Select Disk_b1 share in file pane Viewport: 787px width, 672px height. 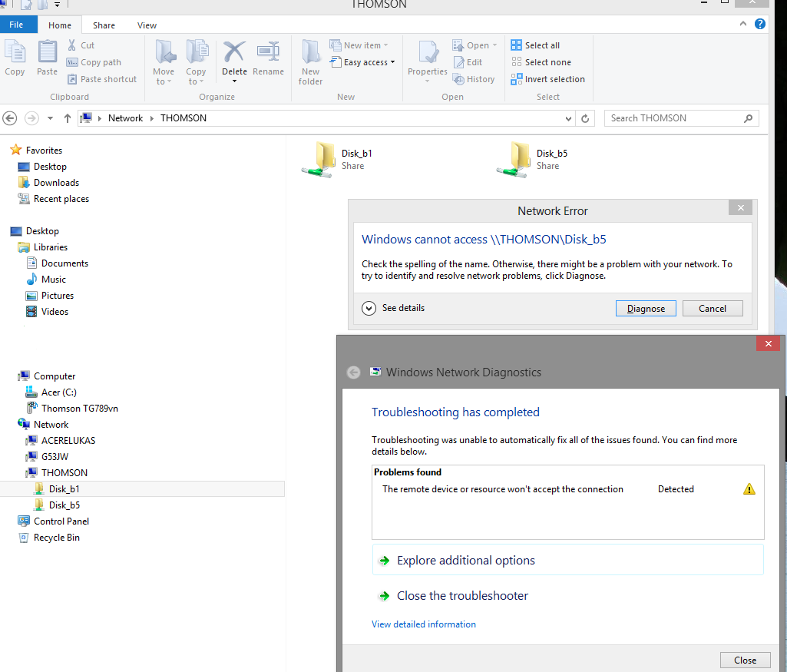click(337, 160)
